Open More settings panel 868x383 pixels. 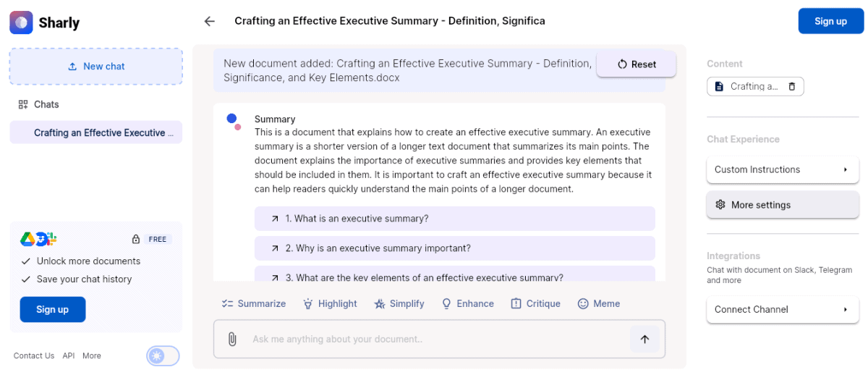point(783,205)
